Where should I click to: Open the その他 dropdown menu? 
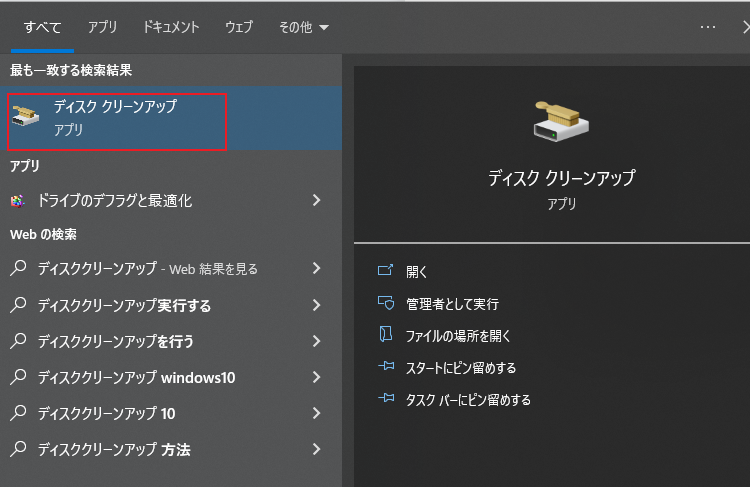[304, 27]
